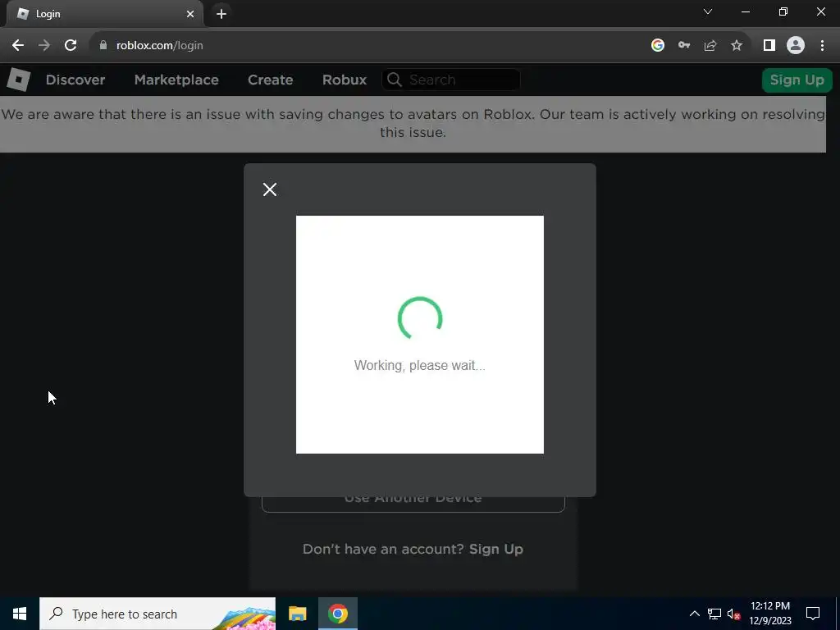The width and height of the screenshot is (840, 630).
Task: Select the Login tab
Action: point(104,14)
